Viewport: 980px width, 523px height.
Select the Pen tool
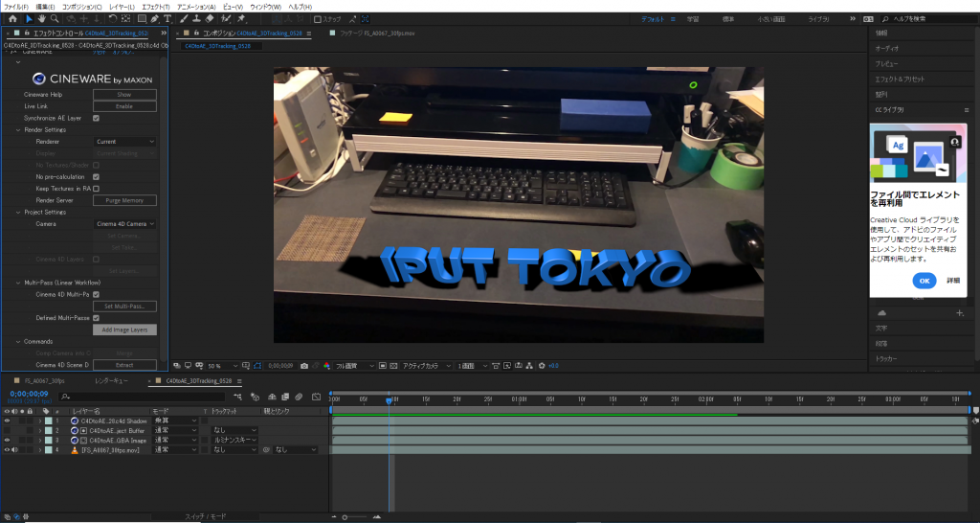pos(155,18)
